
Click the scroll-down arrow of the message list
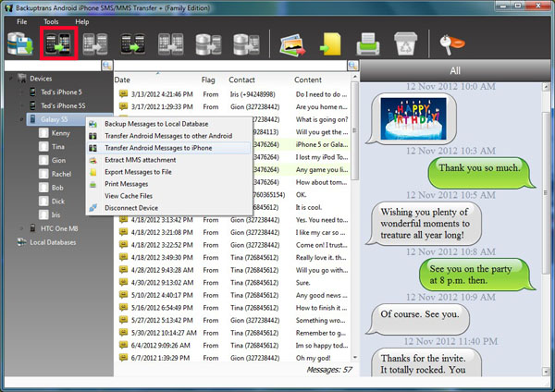[x=354, y=358]
